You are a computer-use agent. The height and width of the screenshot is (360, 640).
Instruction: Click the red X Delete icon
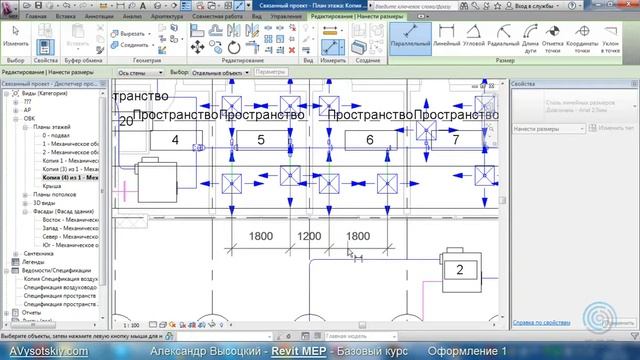(292, 50)
